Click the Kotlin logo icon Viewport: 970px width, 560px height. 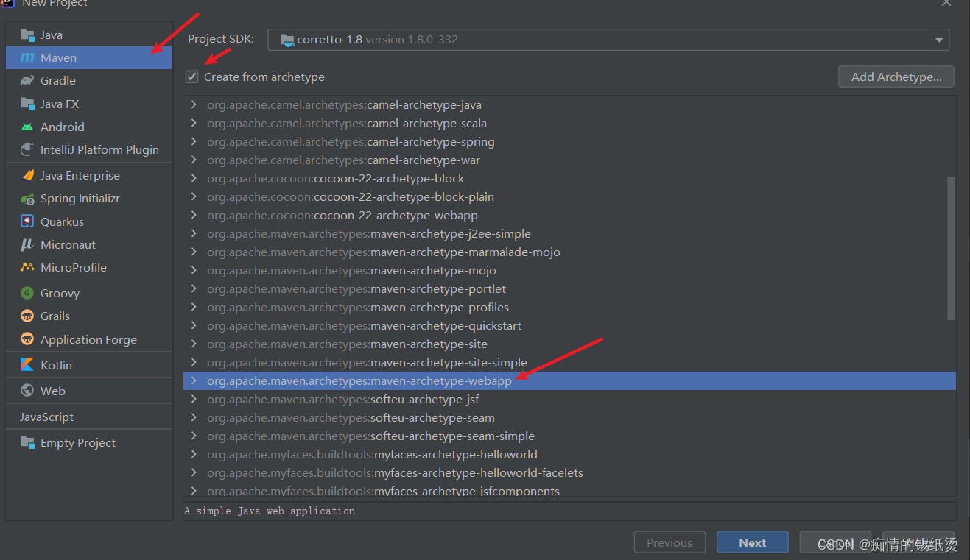click(x=27, y=365)
